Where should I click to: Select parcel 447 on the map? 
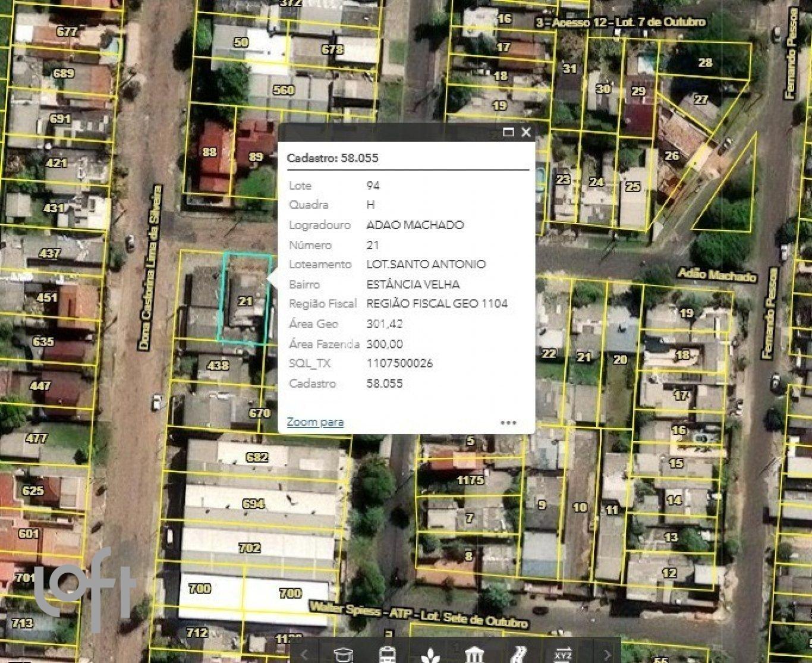[x=40, y=385]
